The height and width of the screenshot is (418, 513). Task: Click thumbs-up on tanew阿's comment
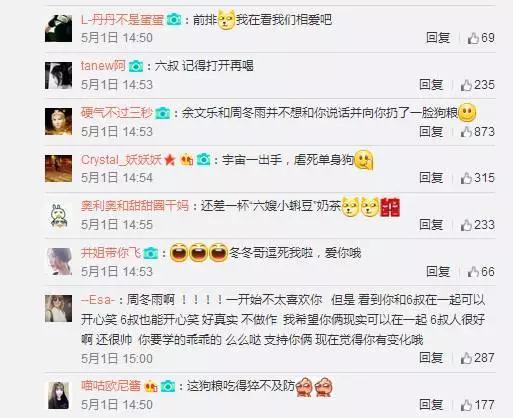pos(466,85)
